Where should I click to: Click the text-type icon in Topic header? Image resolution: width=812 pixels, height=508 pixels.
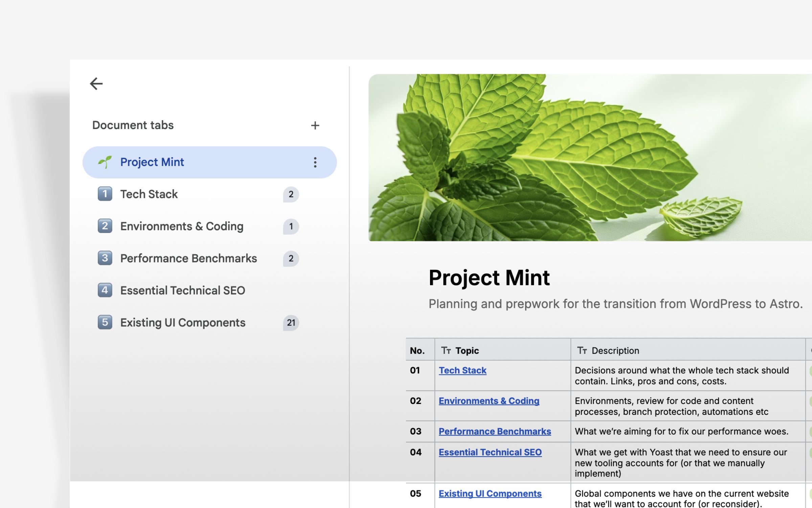tap(446, 351)
